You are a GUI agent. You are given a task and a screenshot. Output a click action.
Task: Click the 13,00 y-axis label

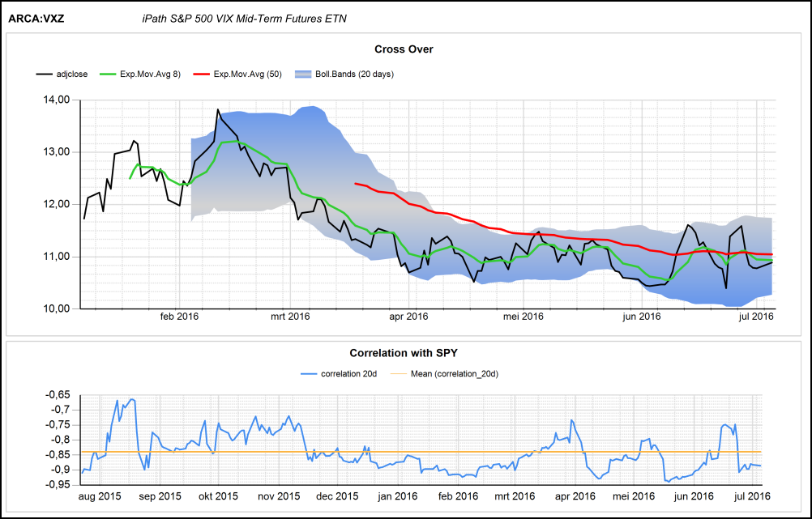(58, 152)
